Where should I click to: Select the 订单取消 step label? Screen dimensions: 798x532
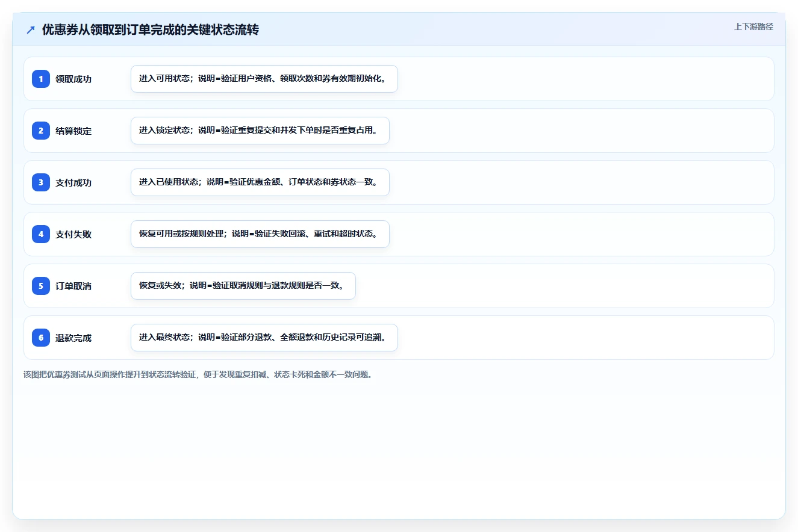(x=73, y=286)
